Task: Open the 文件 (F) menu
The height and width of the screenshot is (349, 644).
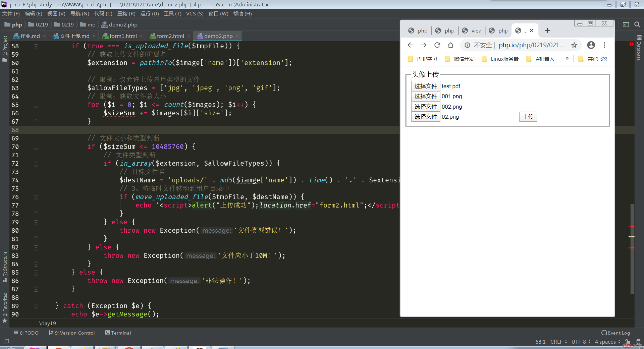Action: coord(11,13)
